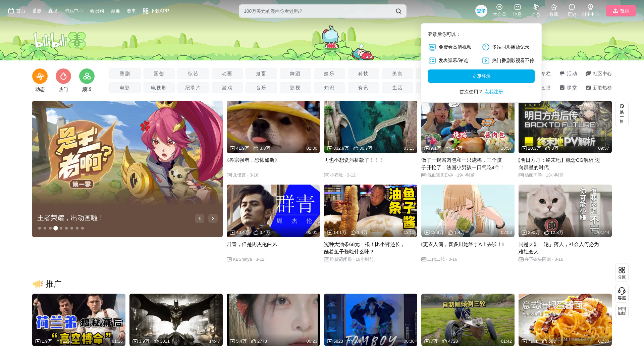The image size is (644, 349).
Task: Open 直播 in top navigation
Action: [x=53, y=11]
